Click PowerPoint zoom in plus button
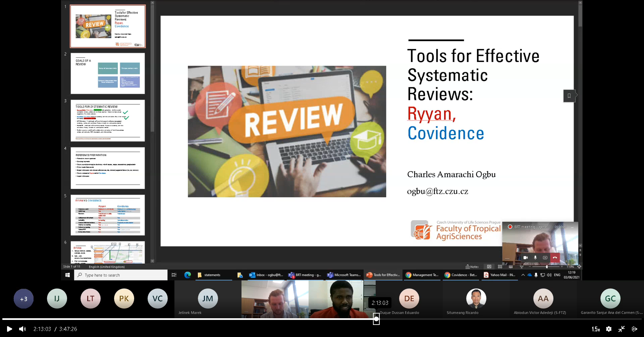This screenshot has width=644, height=337. [x=562, y=267]
